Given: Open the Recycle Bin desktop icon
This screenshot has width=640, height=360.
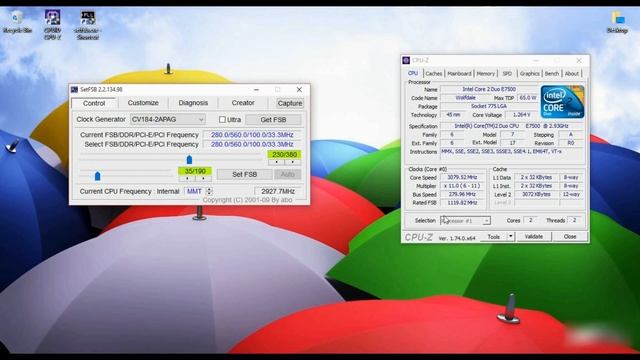Looking at the screenshot, I should (x=17, y=22).
